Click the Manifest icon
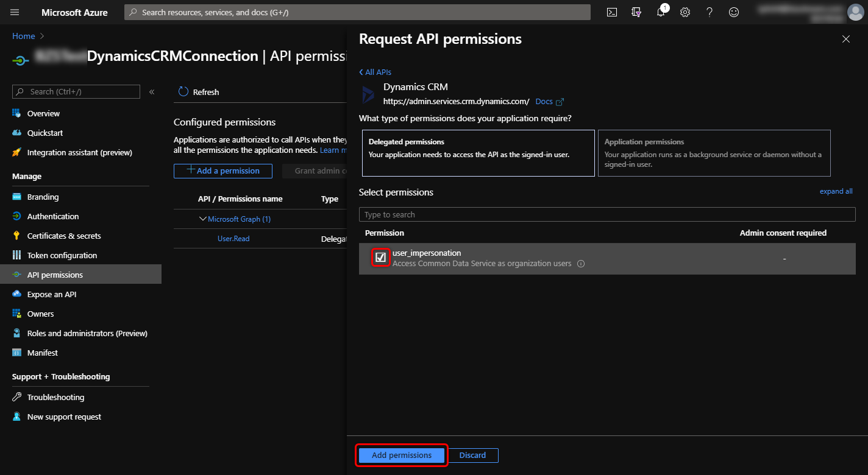This screenshot has height=475, width=868. [16, 353]
